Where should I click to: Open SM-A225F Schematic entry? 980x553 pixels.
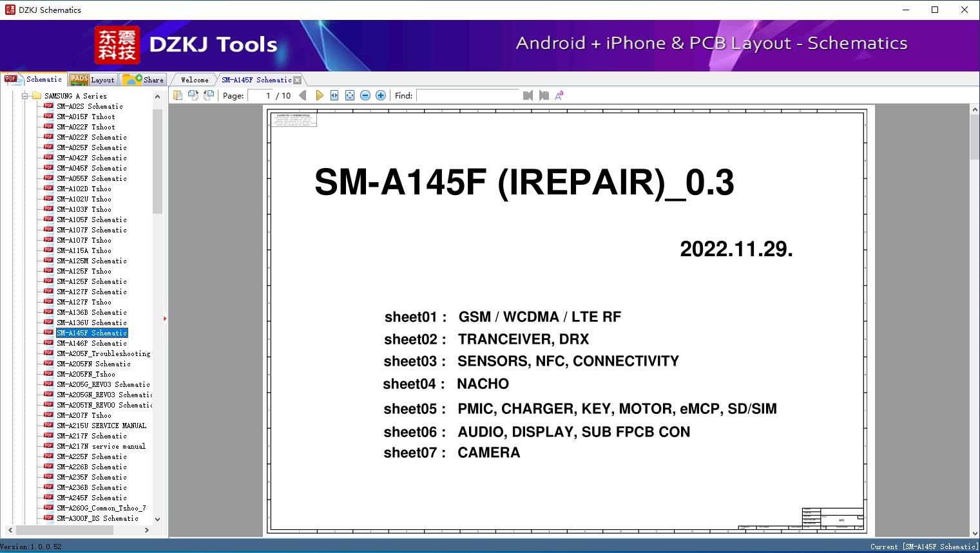coord(91,456)
